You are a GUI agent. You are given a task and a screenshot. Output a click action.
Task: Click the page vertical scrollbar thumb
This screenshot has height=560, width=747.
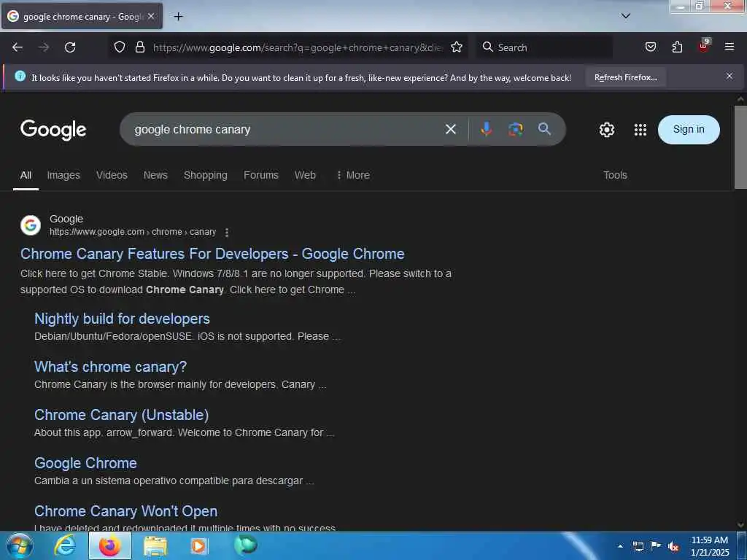coord(740,147)
